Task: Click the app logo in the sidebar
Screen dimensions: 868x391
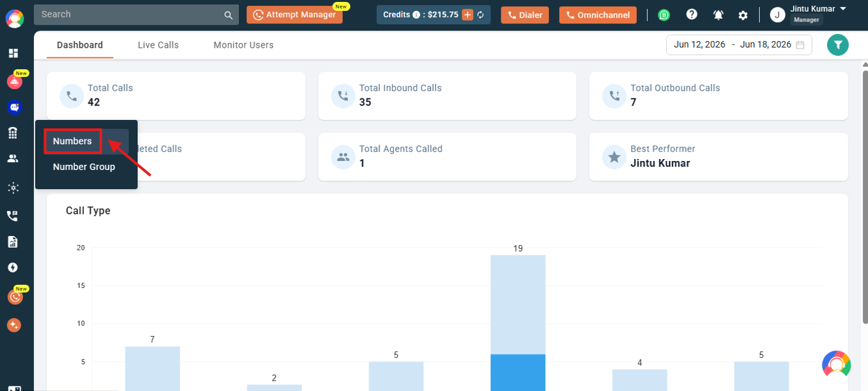Action: [14, 19]
